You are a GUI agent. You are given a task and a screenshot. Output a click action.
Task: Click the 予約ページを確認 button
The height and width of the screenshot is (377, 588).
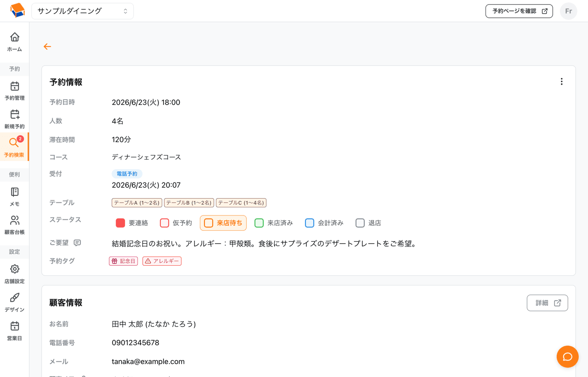(519, 11)
